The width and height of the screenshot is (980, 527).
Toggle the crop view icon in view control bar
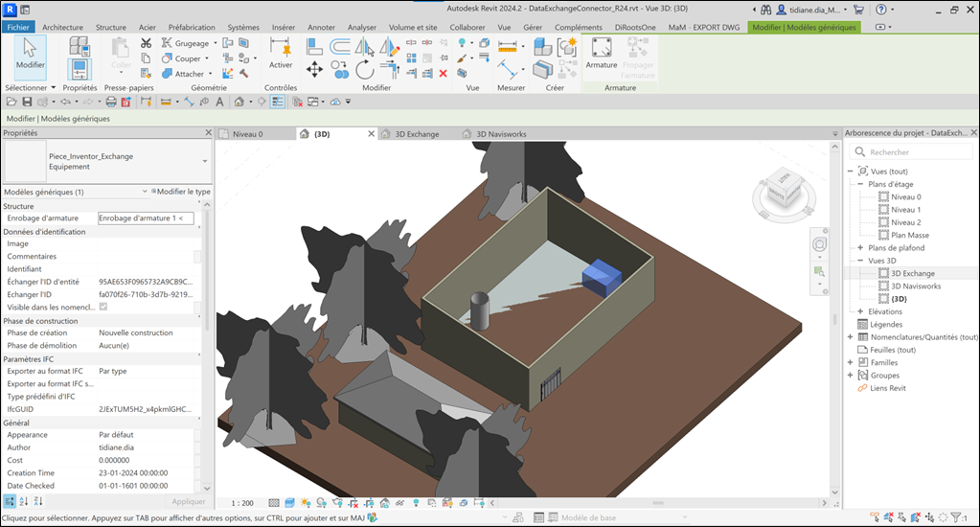pos(353,503)
